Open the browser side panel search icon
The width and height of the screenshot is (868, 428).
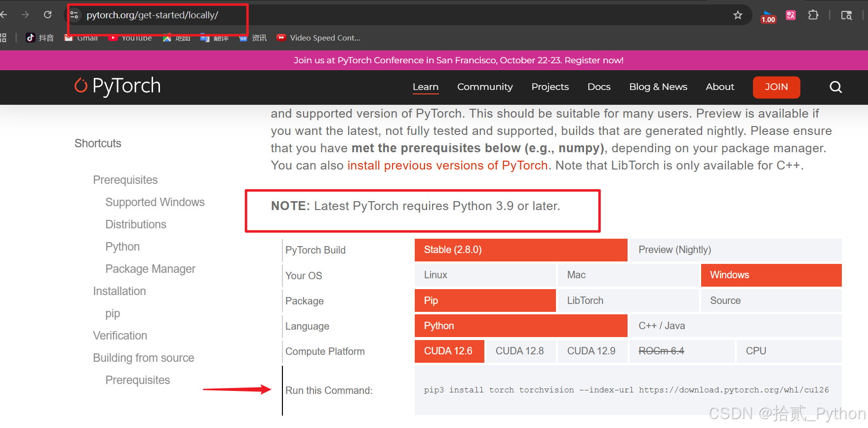click(846, 15)
